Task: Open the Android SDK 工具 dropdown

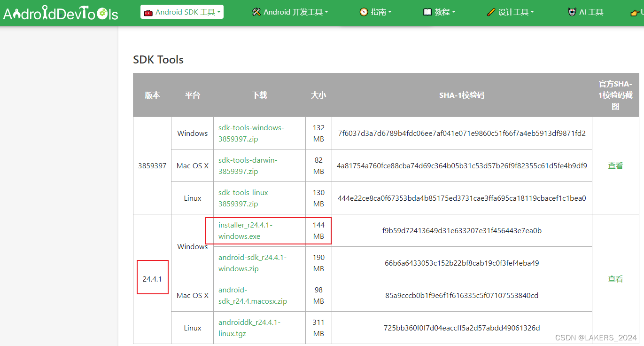Action: pyautogui.click(x=182, y=12)
